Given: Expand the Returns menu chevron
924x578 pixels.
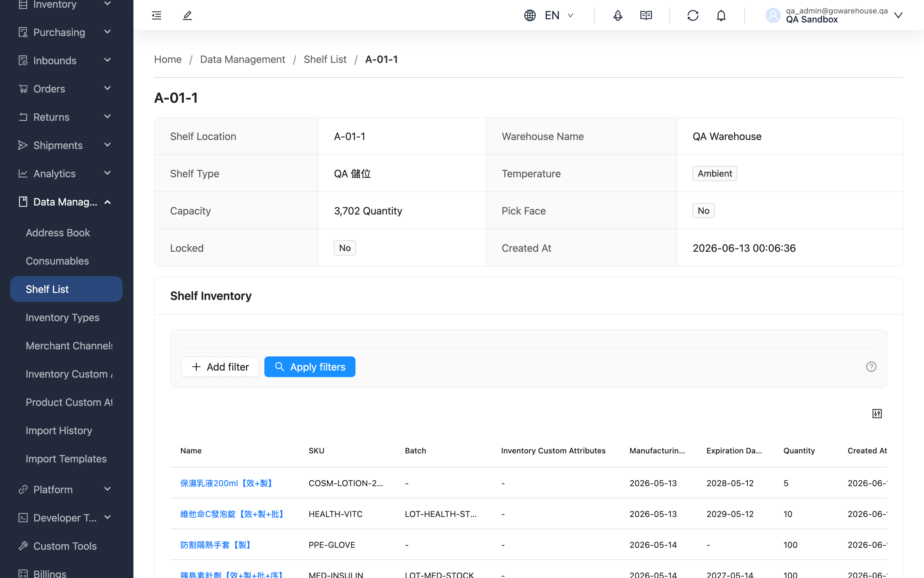Looking at the screenshot, I should [108, 117].
